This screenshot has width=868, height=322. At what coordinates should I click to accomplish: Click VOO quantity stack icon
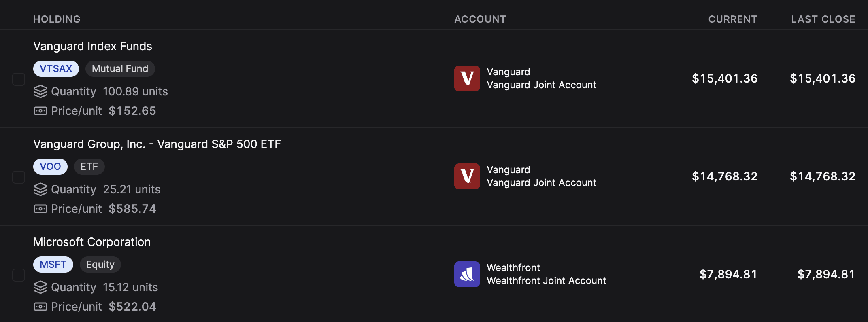pos(40,189)
